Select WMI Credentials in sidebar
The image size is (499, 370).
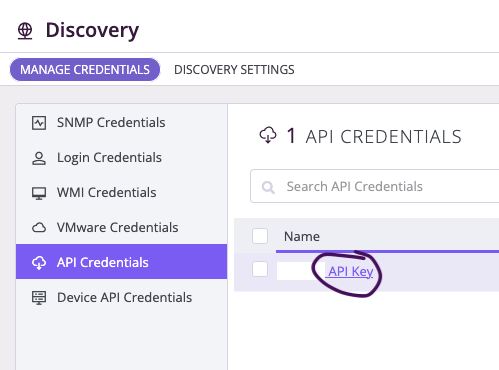click(122, 193)
